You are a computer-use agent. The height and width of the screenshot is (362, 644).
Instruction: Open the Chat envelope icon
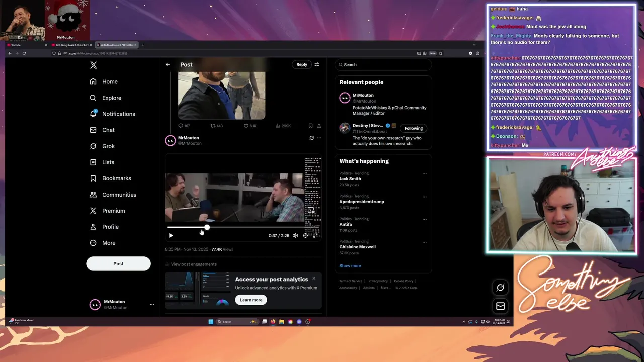click(x=93, y=130)
